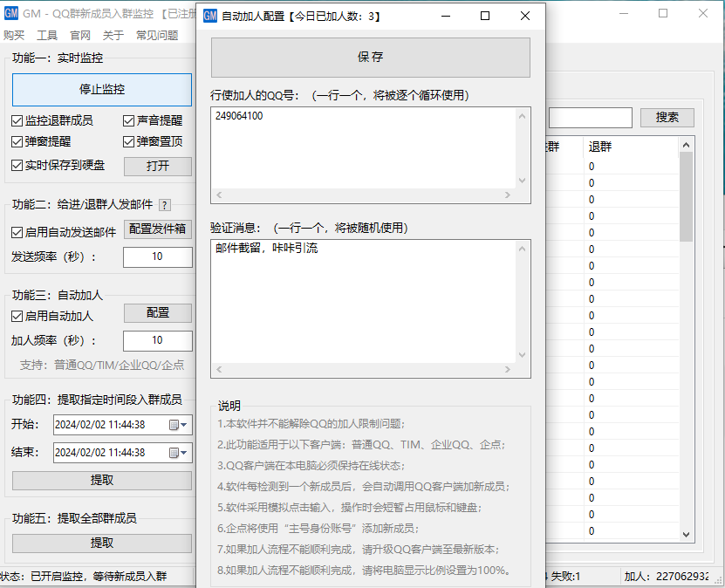
Task: Click the GM icon on the main window title bar
Action: coord(12,13)
